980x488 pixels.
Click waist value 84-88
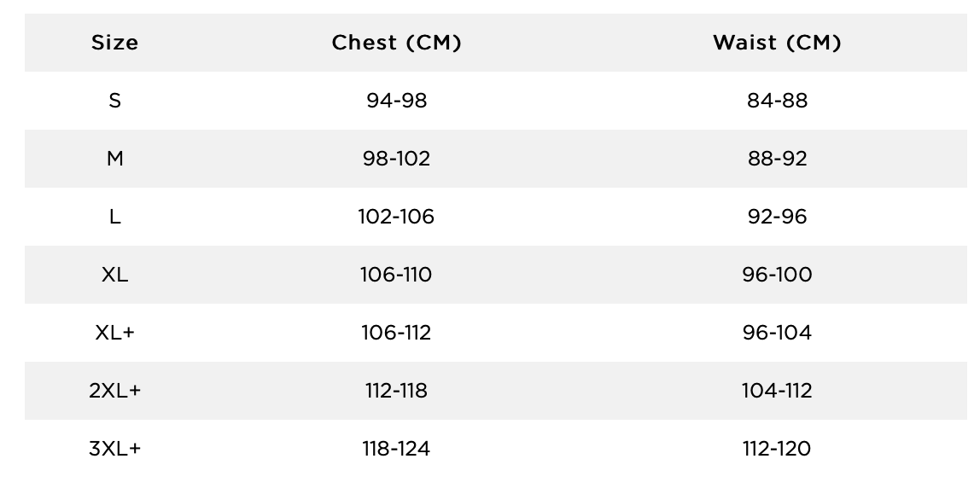click(777, 101)
